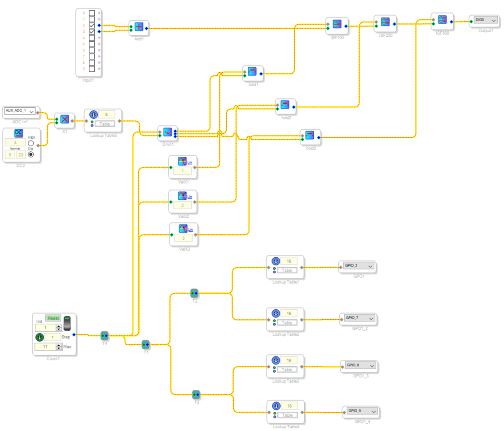Enable channel 0 in Input1
Viewport: 504px width, 431px height.
coord(92,13)
